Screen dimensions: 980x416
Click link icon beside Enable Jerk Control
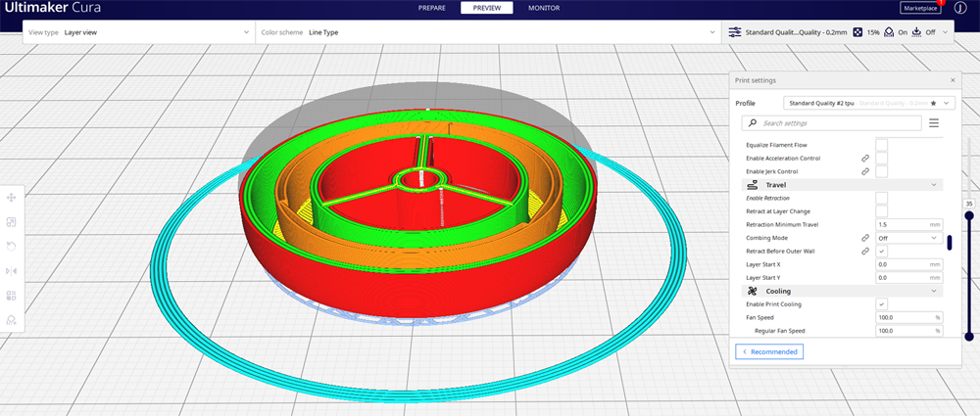click(865, 171)
